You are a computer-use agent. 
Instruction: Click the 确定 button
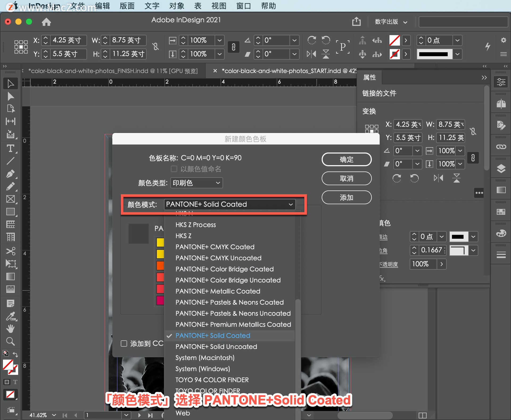pyautogui.click(x=347, y=159)
